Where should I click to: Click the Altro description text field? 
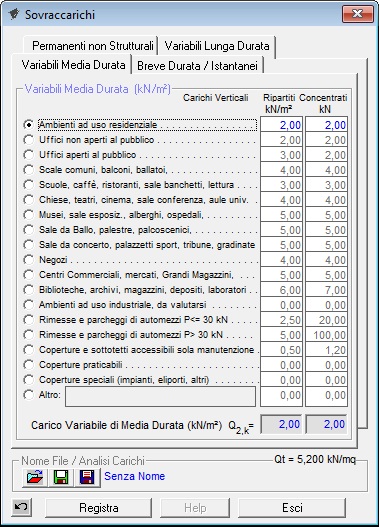coord(160,396)
